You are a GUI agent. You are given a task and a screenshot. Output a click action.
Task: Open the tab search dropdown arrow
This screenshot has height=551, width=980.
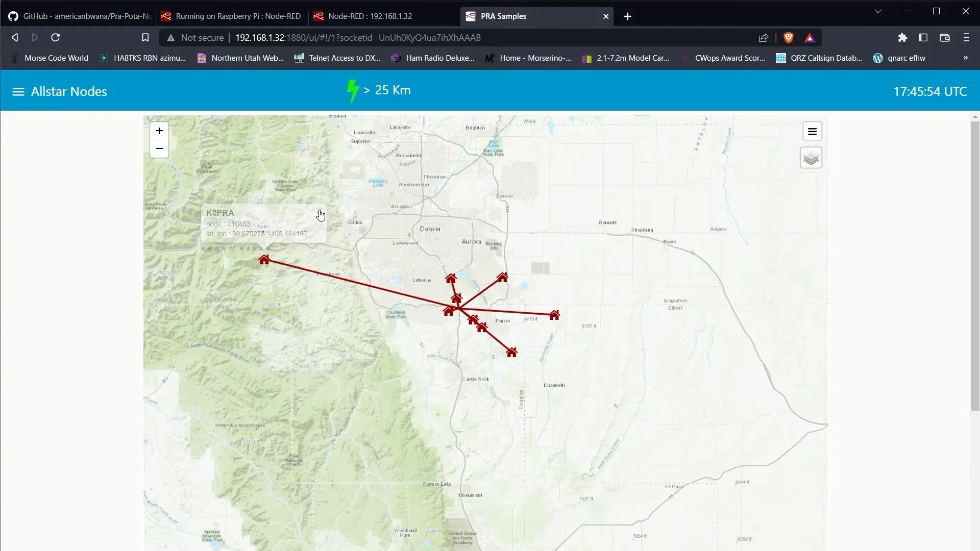878,11
